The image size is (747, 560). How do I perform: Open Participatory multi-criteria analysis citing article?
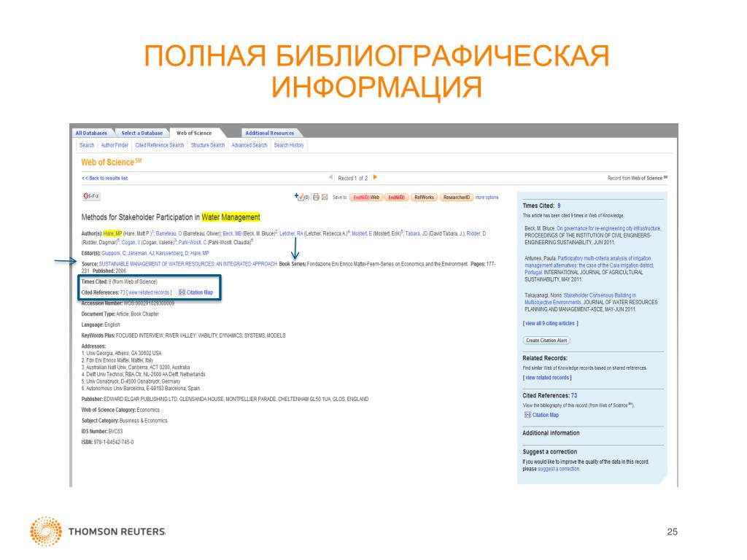coord(589,265)
